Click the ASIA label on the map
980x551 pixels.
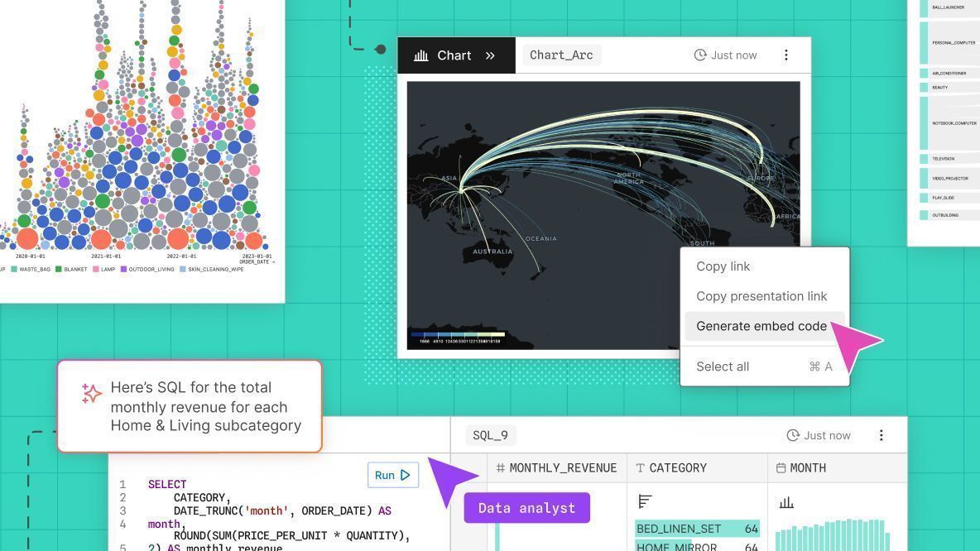click(449, 178)
